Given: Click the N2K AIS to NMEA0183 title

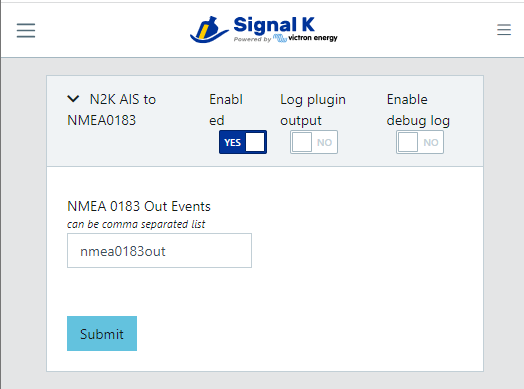Looking at the screenshot, I should pyautogui.click(x=112, y=110).
